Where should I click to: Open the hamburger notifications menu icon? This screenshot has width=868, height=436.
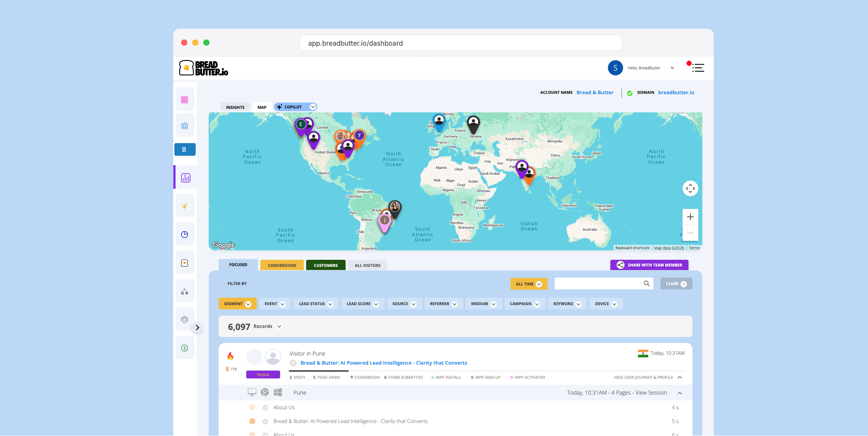coord(698,68)
